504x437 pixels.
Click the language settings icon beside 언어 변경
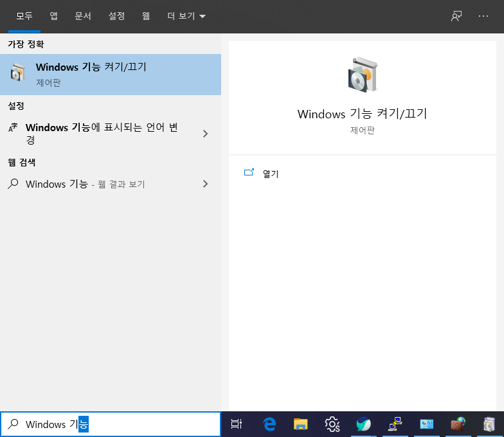[13, 127]
